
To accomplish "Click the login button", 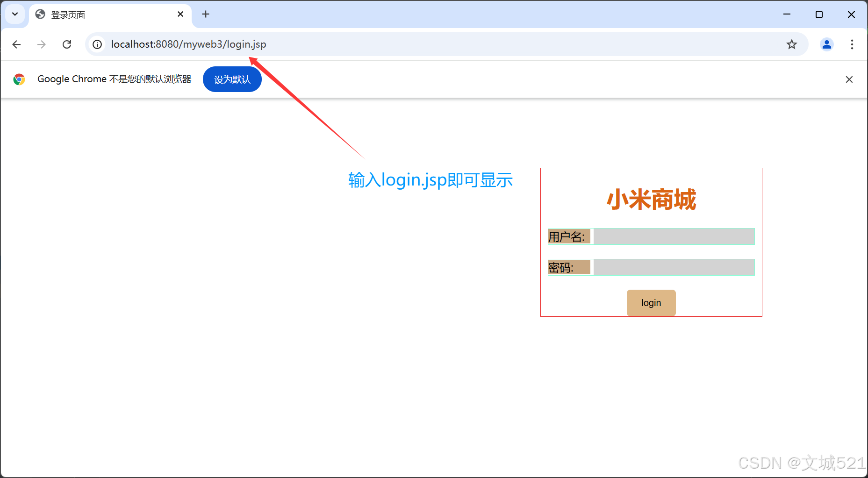I will (x=651, y=303).
